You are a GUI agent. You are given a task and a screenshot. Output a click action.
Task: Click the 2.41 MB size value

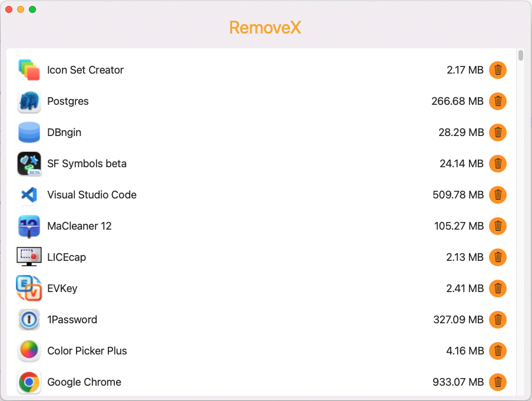coord(464,289)
